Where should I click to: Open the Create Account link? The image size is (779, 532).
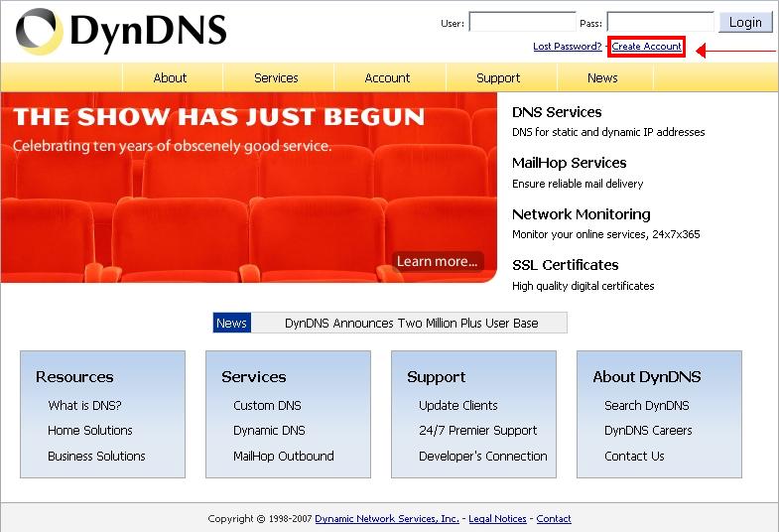coord(646,47)
